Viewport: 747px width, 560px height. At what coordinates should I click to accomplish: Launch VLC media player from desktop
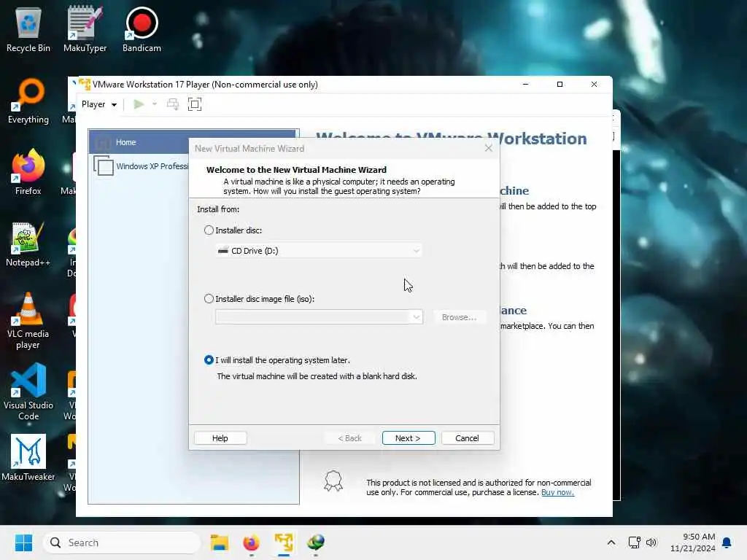[x=28, y=320]
